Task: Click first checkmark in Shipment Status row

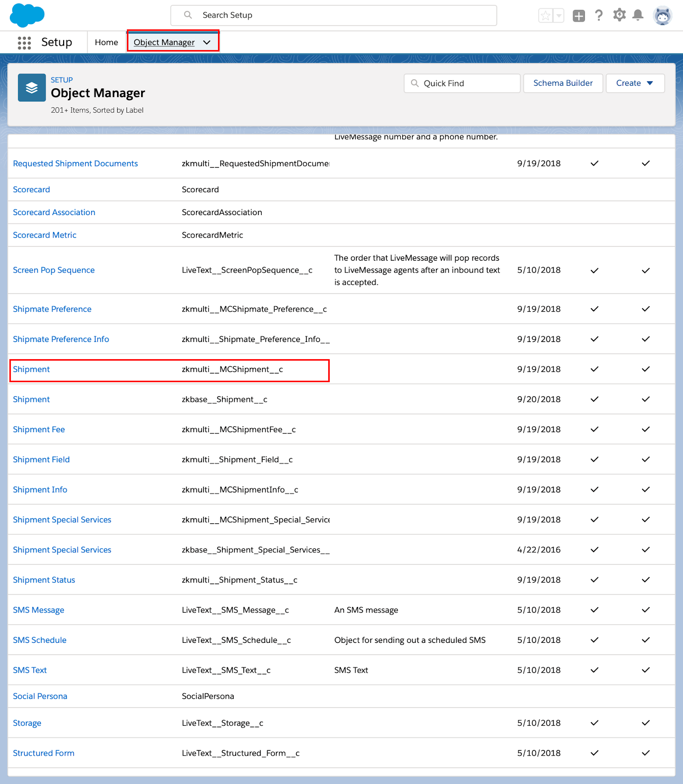Action: [x=594, y=580]
